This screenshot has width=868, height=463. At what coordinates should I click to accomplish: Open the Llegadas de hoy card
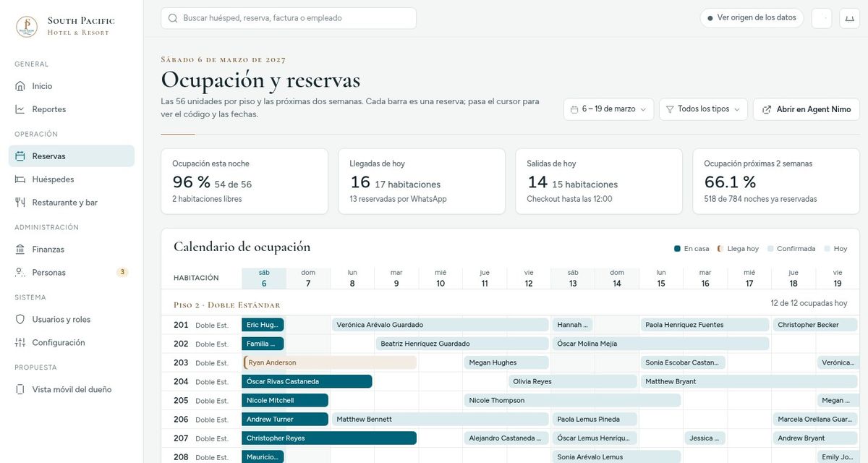pyautogui.click(x=422, y=182)
